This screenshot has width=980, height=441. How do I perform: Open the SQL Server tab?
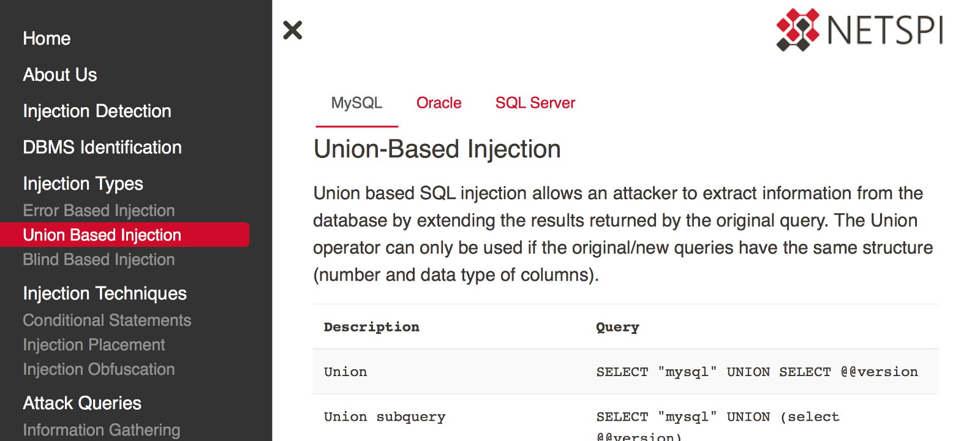click(535, 103)
